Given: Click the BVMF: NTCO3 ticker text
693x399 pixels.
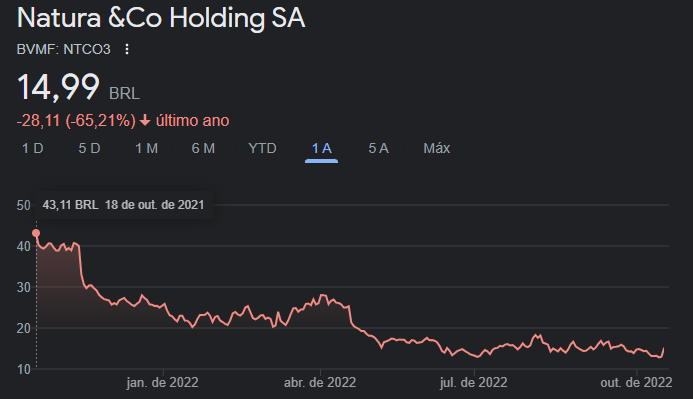Looking at the screenshot, I should (64, 49).
